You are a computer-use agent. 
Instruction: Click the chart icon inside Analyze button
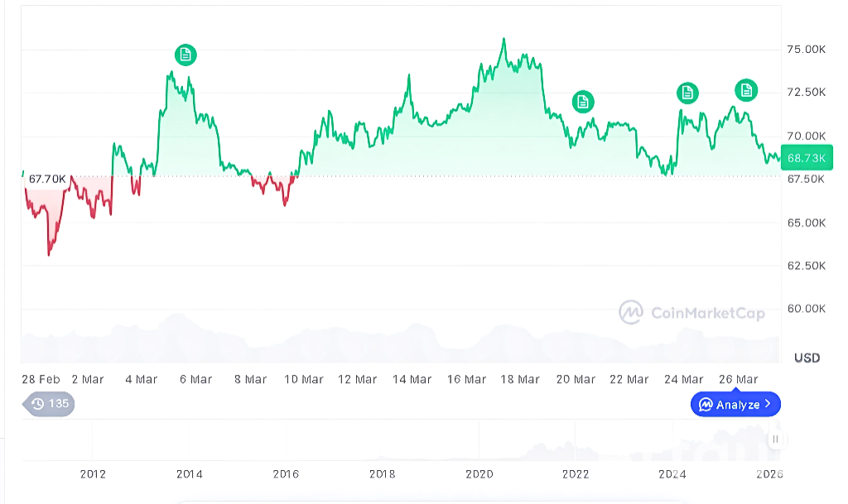point(706,405)
